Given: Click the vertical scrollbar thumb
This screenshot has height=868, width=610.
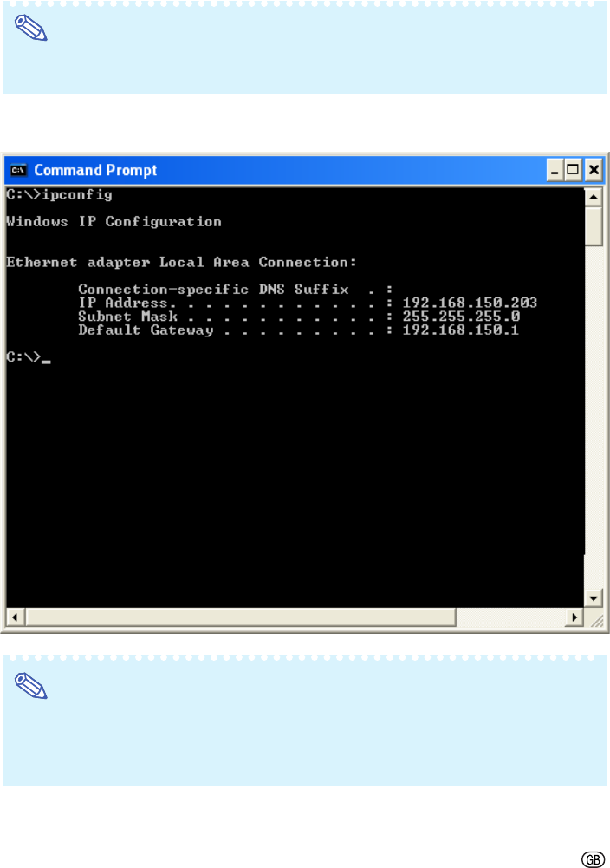Looking at the screenshot, I should [594, 225].
